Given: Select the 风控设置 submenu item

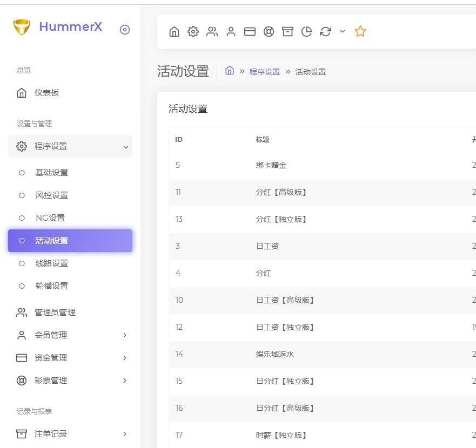Looking at the screenshot, I should (52, 195).
